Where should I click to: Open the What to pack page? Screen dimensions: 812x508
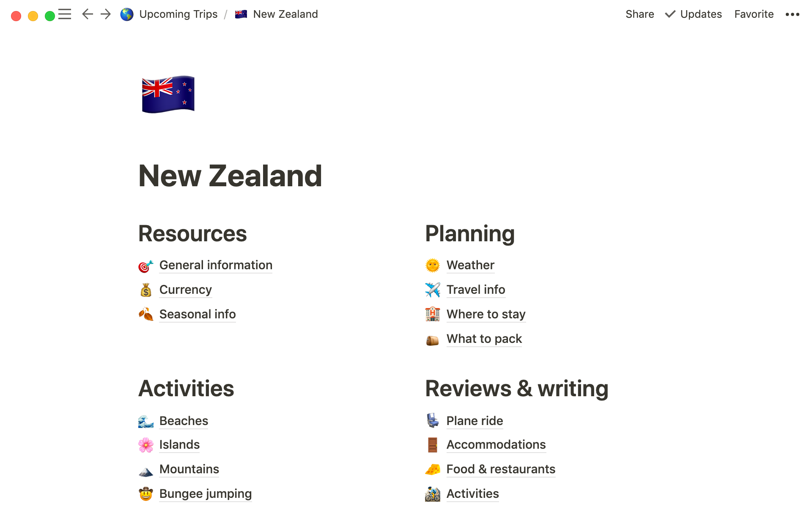(x=484, y=339)
